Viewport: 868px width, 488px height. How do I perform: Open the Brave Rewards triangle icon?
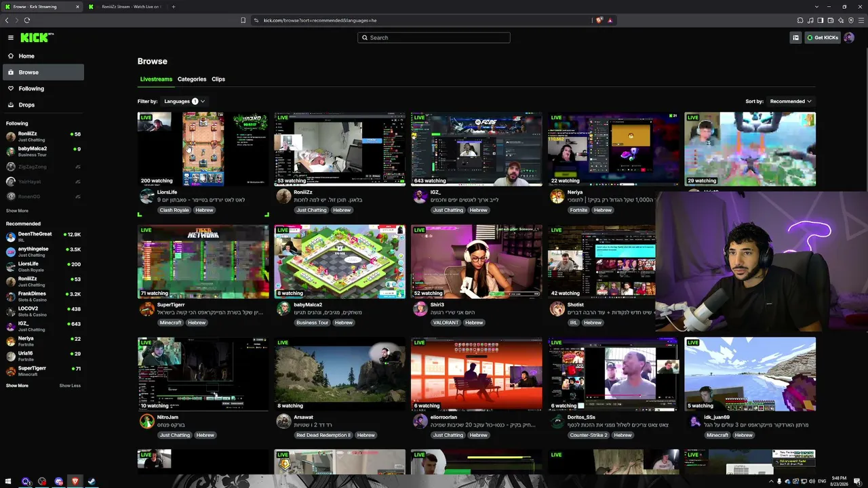(x=610, y=20)
